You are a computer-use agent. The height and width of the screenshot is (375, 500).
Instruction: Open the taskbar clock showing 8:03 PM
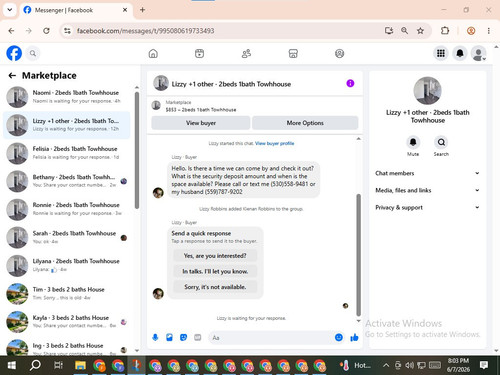[x=458, y=365]
